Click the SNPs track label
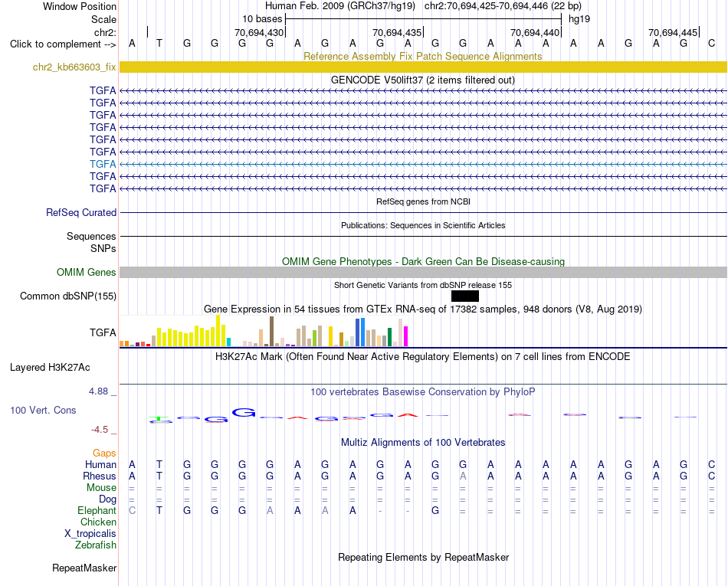The image size is (728, 586). pos(103,249)
